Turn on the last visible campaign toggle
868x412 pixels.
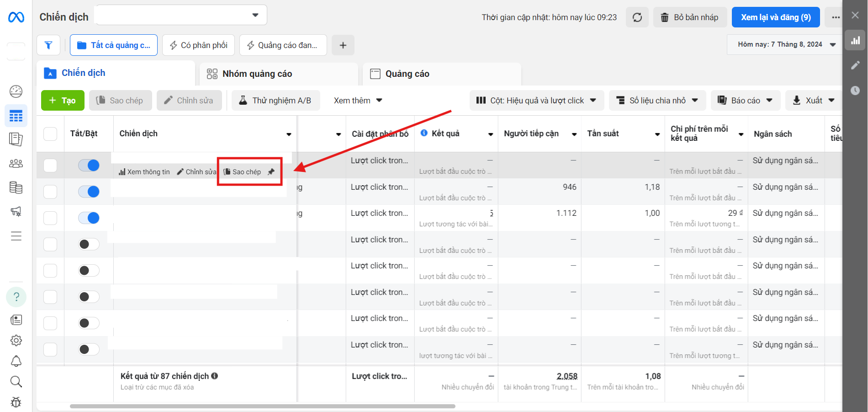89,349
